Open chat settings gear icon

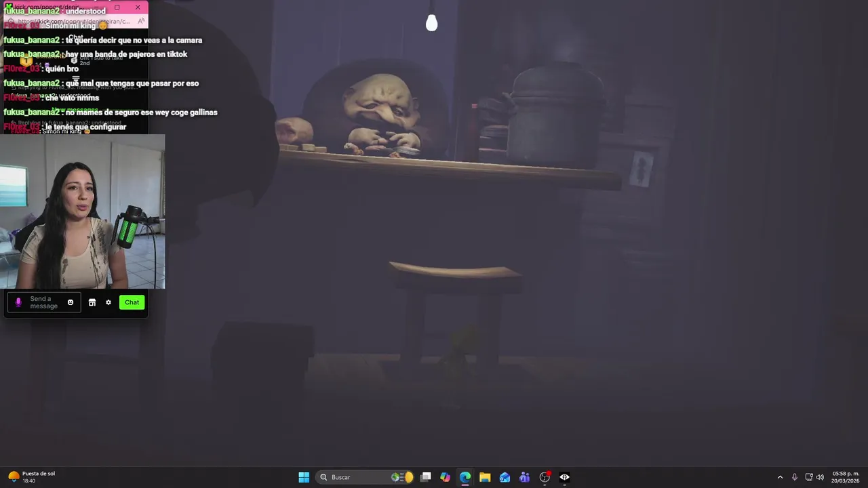pyautogui.click(x=108, y=302)
